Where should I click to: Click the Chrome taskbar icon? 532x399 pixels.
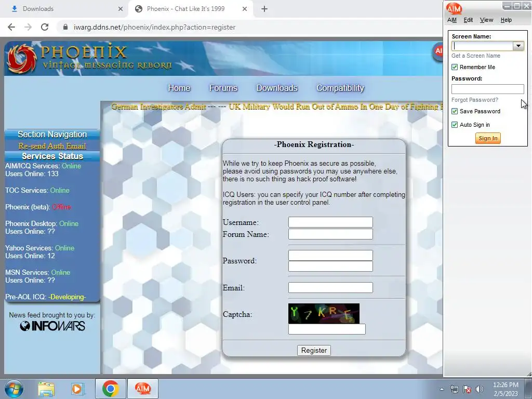pos(110,389)
